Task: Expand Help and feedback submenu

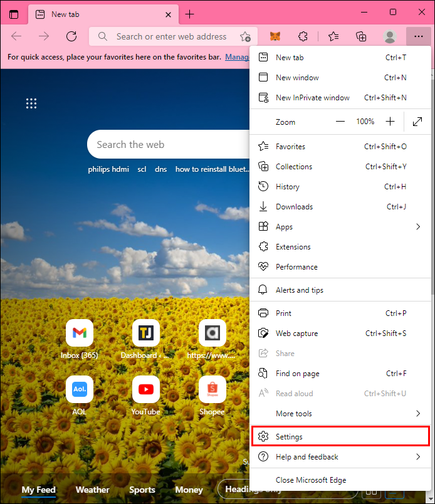Action: [x=340, y=457]
